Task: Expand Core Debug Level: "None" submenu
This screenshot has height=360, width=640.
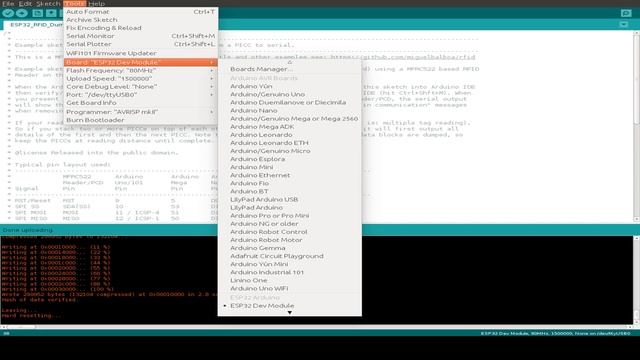Action: (140, 87)
